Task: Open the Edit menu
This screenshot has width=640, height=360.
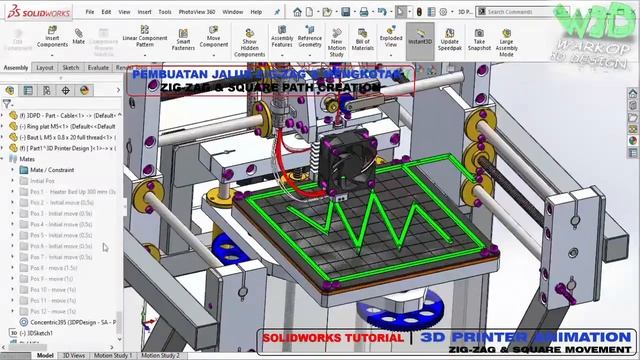Action: pyautogui.click(x=106, y=12)
